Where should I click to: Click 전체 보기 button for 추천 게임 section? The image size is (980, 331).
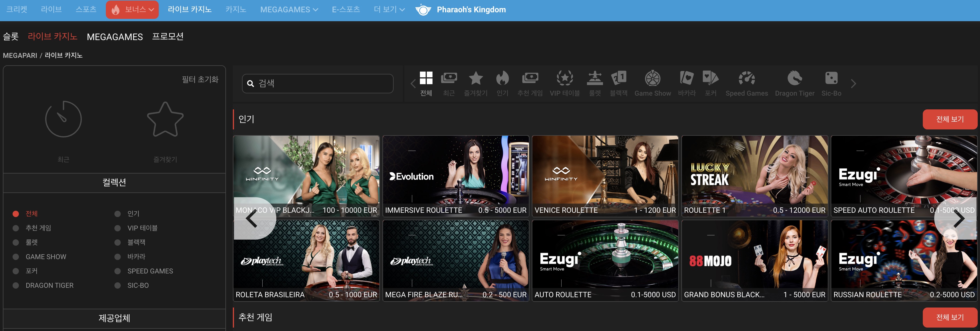950,317
